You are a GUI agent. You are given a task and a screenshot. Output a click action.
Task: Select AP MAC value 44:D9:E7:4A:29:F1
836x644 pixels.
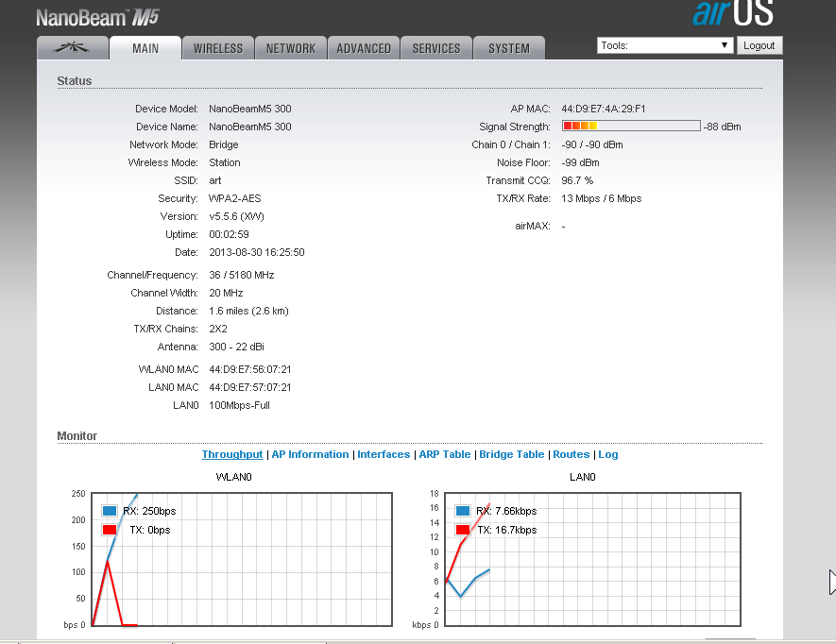[603, 109]
